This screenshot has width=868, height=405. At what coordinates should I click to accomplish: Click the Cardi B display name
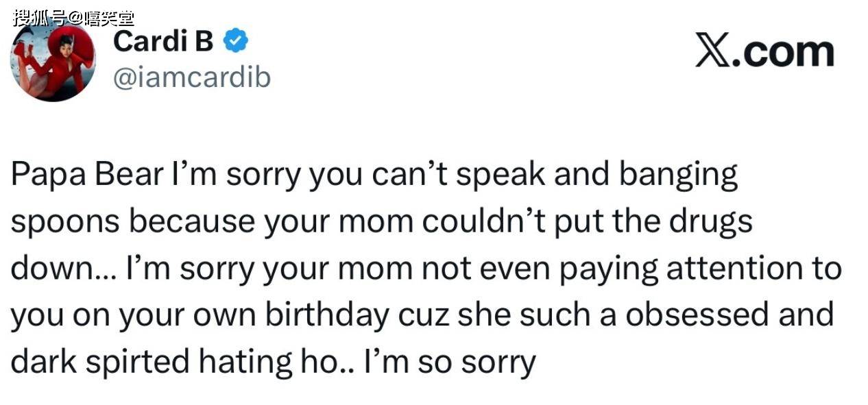click(163, 41)
